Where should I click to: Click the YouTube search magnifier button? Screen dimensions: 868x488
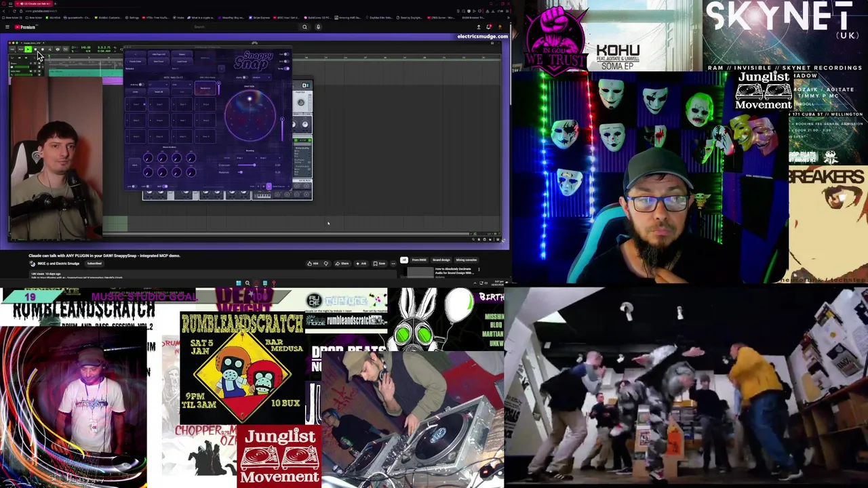pos(304,27)
